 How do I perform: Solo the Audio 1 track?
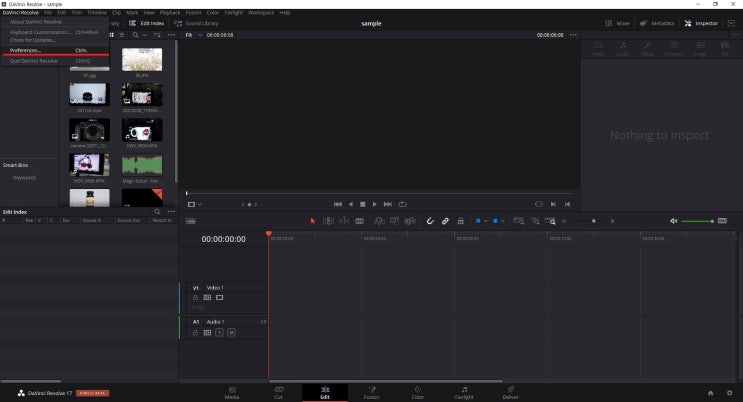coord(219,333)
